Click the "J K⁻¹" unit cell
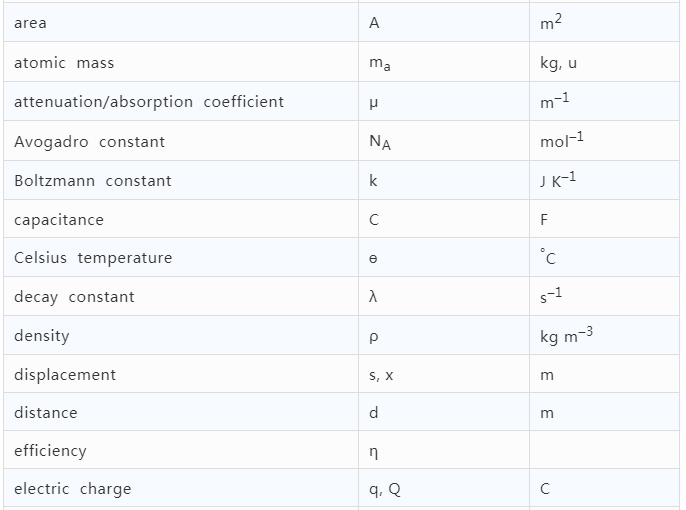Screen dimensions: 686x510 557,180
